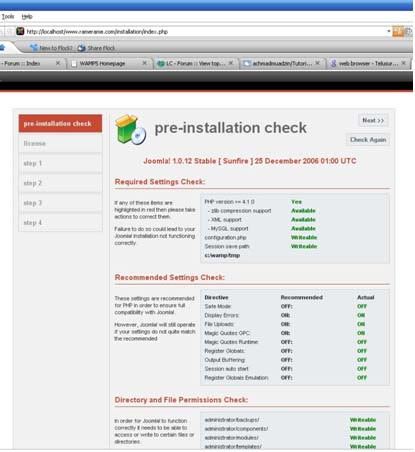Select step 4 in the sidebar
The width and height of the screenshot is (415, 452).
click(60, 223)
